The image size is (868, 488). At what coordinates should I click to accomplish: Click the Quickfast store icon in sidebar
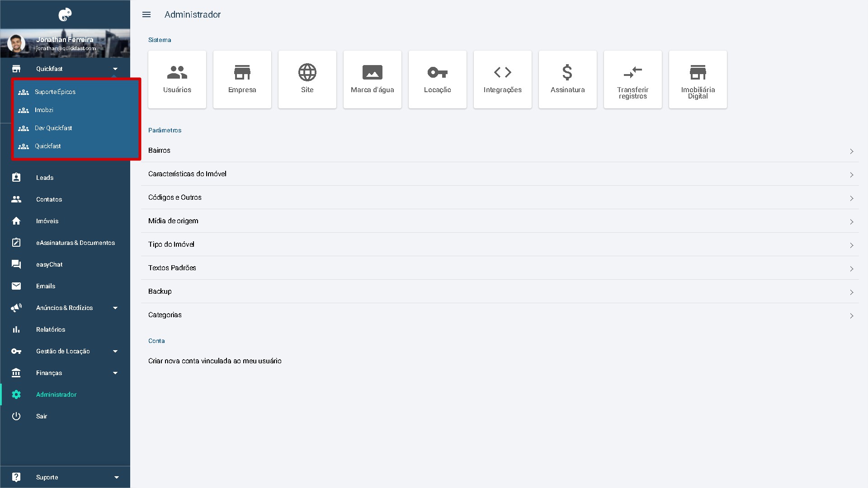(x=16, y=69)
